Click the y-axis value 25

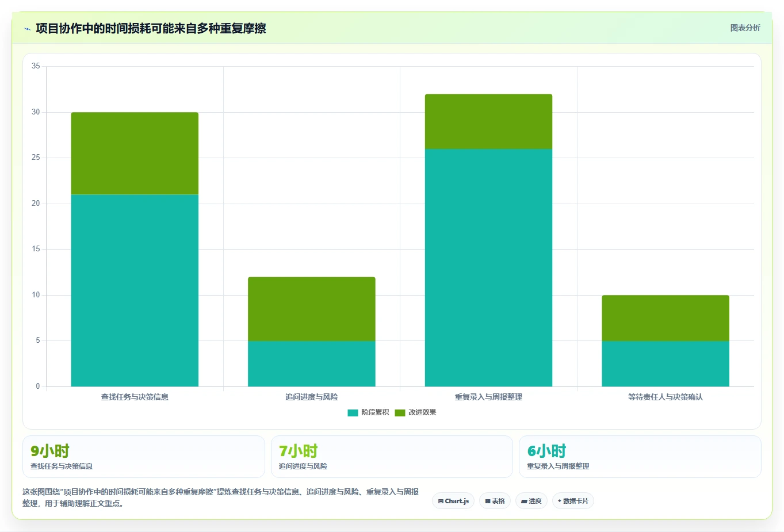[x=36, y=158]
